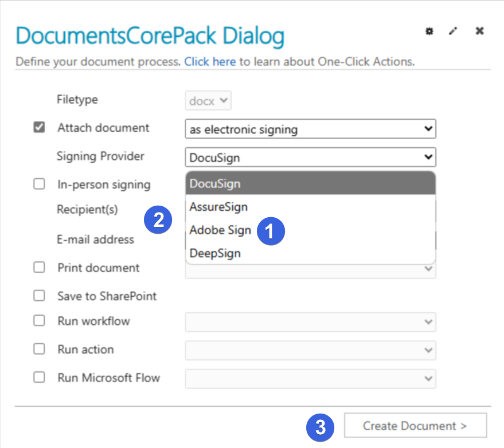The height and width of the screenshot is (448, 504).
Task: Choose DocuSign from the provider list
Action: coord(311,183)
